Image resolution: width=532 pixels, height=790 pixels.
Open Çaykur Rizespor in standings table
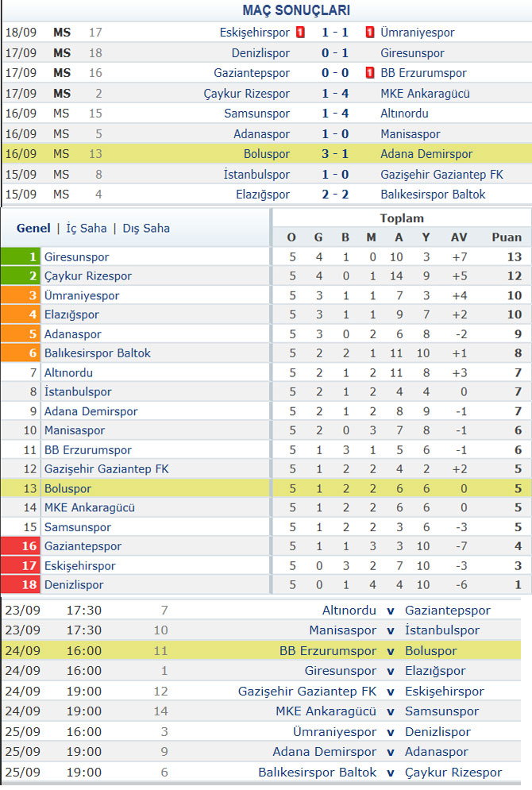tap(87, 276)
